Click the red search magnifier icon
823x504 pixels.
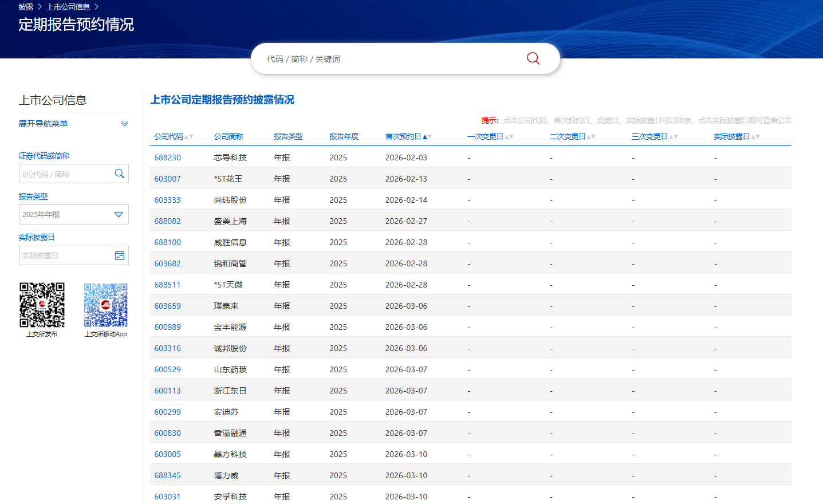click(x=533, y=58)
